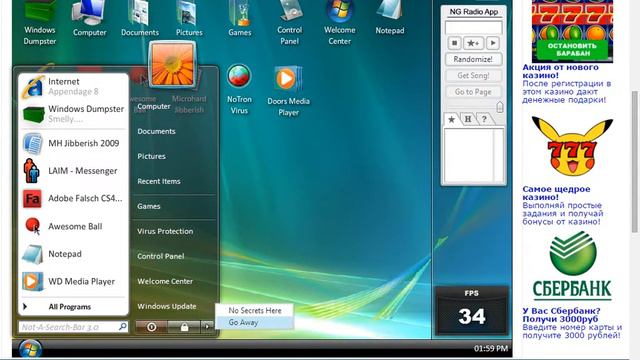
Task: Open the Notepad desktop icon
Action: click(390, 18)
